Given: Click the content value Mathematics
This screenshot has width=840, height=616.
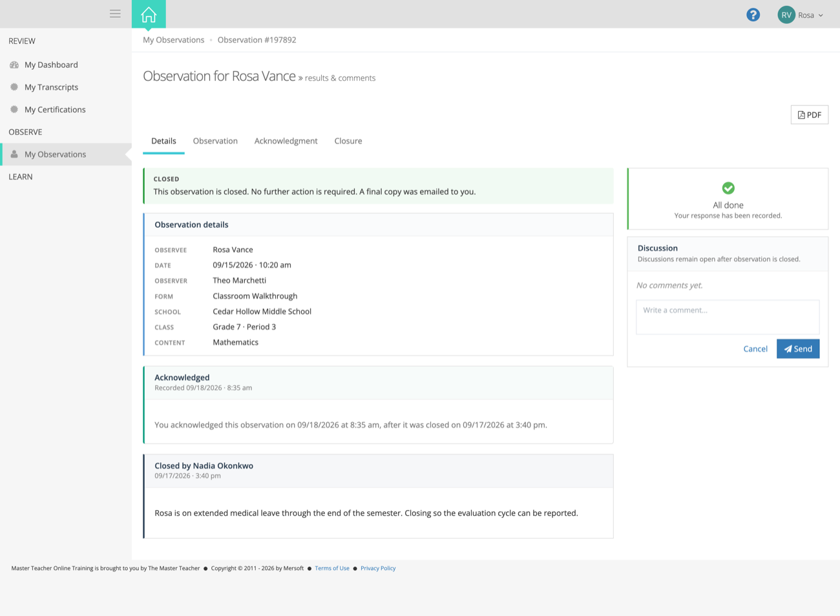Looking at the screenshot, I should coord(236,343).
